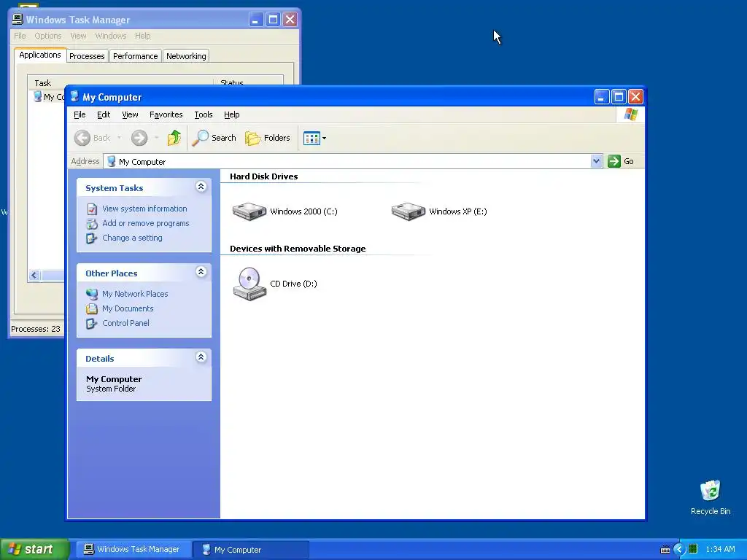747x560 pixels.
Task: Minimize the My Computer window
Action: pyautogui.click(x=602, y=97)
